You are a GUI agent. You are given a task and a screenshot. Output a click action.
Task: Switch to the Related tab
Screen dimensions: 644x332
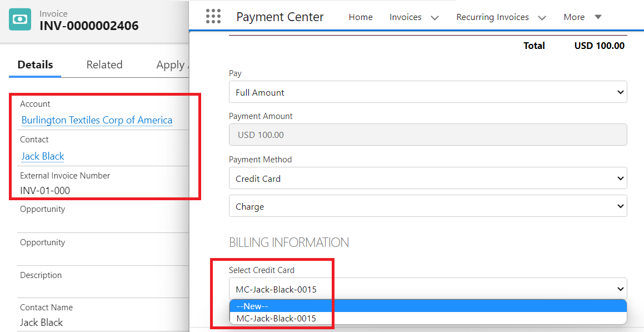pos(104,65)
